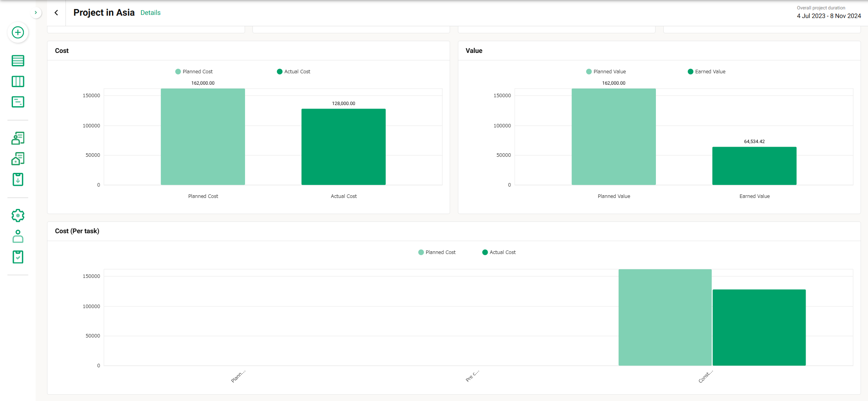Open the clipboard download icon
Screen dimensions: 868x401
pyautogui.click(x=18, y=180)
